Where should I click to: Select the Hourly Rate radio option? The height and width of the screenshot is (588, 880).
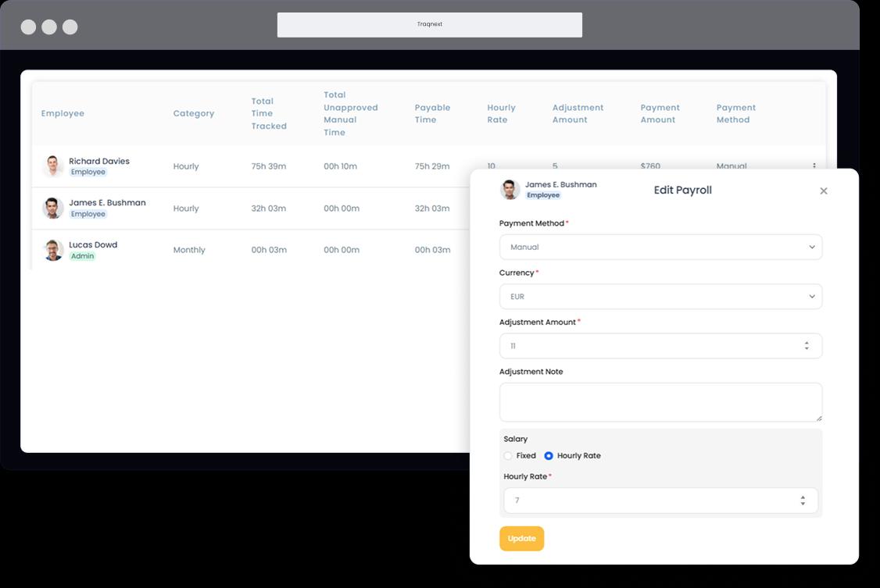[549, 456]
